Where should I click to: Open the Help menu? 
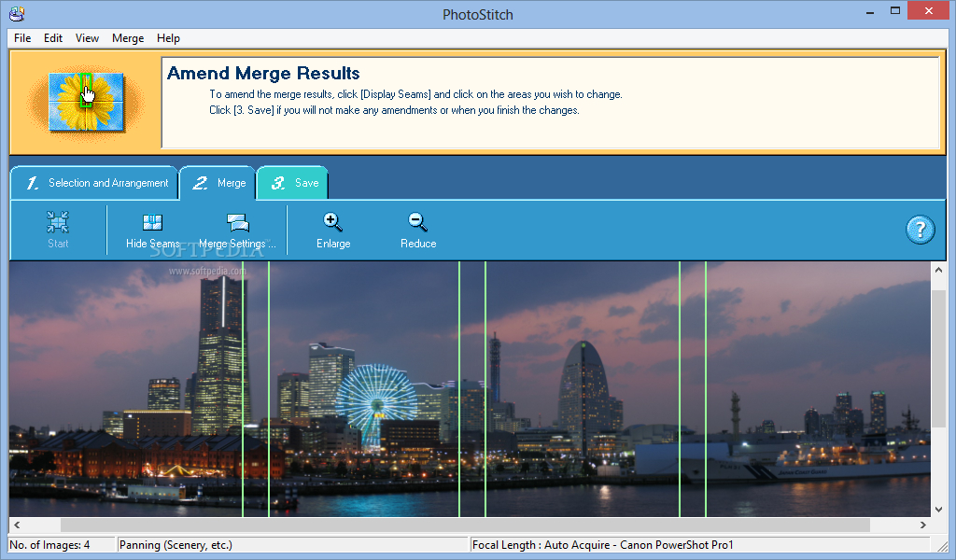pos(168,37)
